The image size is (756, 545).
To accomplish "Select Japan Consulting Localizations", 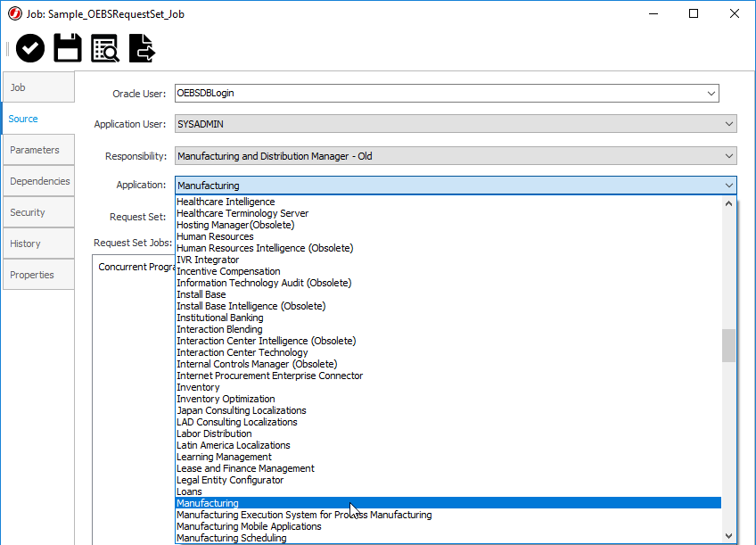I will point(448,410).
